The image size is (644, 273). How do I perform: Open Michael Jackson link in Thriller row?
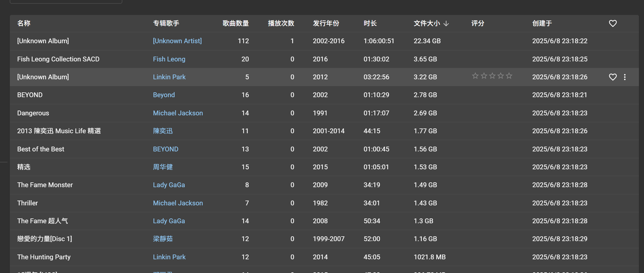pos(178,203)
